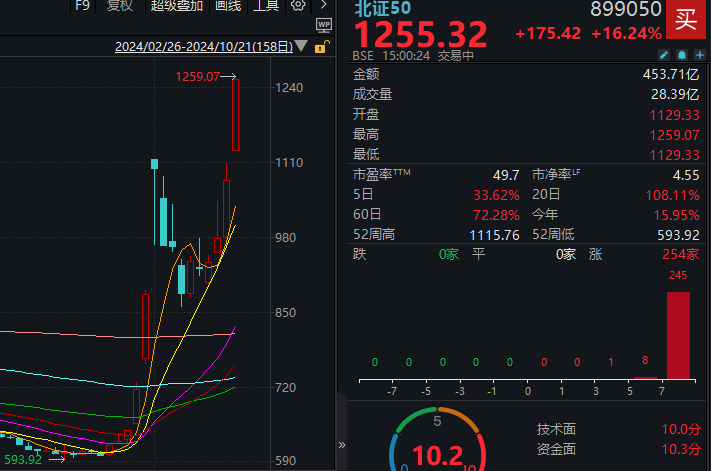This screenshot has width=711, height=471.
Task: Open the 工具 tools menu
Action: (x=266, y=5)
